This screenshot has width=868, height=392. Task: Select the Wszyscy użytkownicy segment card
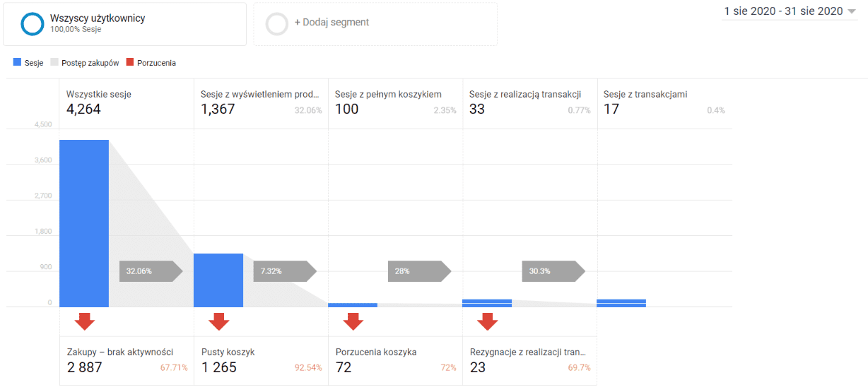click(125, 24)
